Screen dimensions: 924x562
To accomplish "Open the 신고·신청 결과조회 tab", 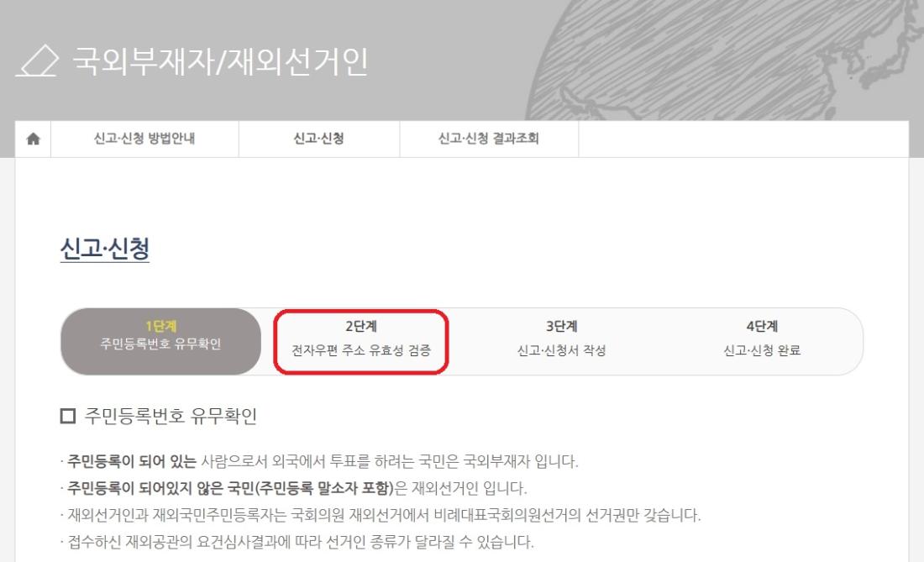I will [489, 139].
